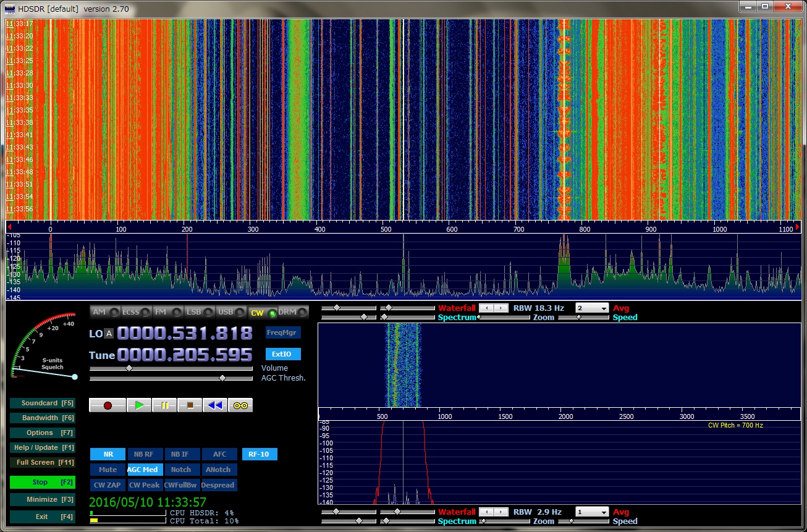The width and height of the screenshot is (807, 532).
Task: Open the Options [F7] menu
Action: pyautogui.click(x=43, y=433)
